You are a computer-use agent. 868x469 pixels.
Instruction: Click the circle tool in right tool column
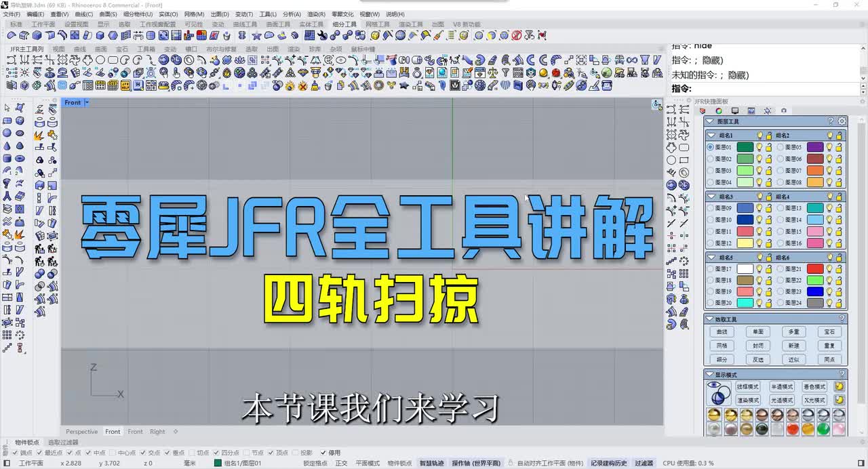[671, 160]
